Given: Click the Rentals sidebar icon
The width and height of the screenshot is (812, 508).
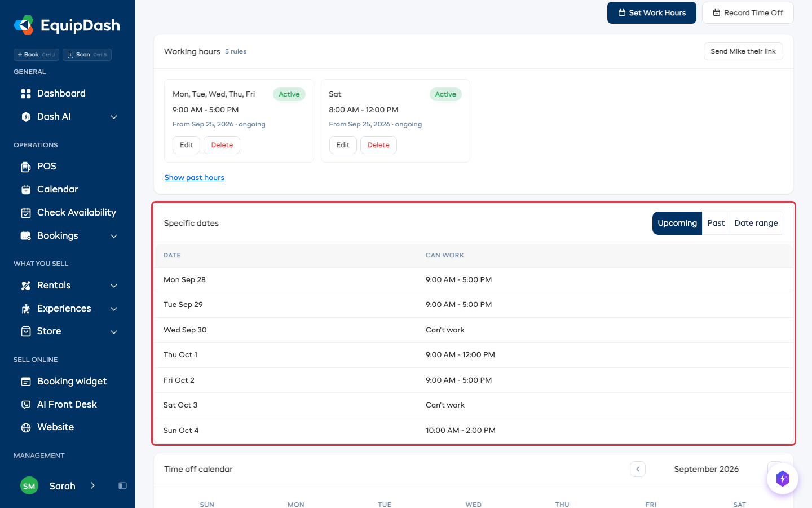Looking at the screenshot, I should 26,286.
